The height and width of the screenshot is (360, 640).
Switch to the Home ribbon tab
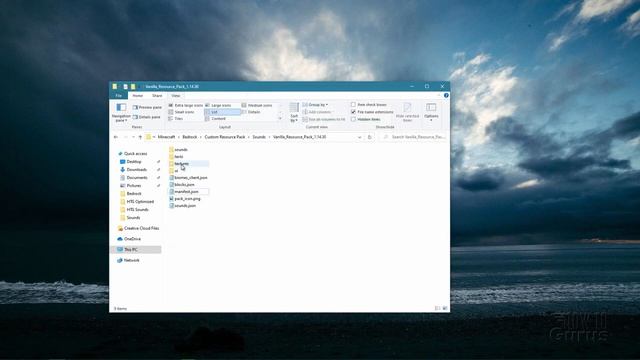(138, 96)
